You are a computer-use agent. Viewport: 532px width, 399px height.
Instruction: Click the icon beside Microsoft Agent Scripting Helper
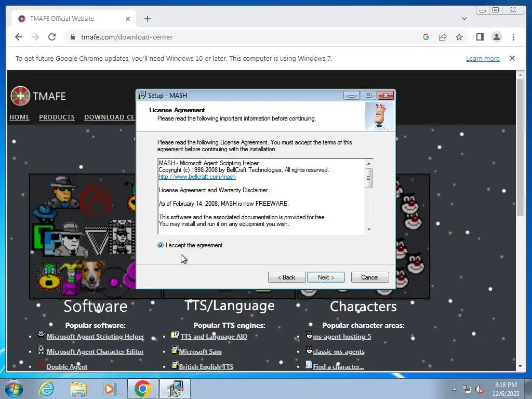coord(41,335)
